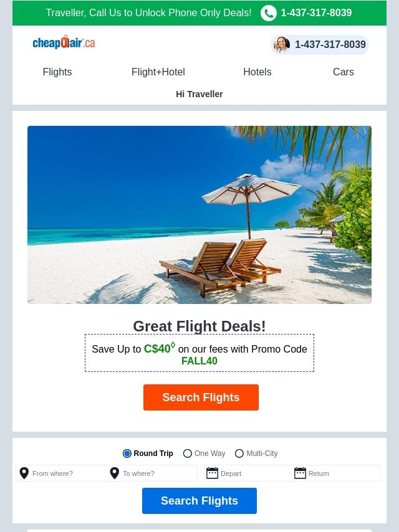Click the green phone icon in banner
The height and width of the screenshot is (532, 399).
click(269, 13)
